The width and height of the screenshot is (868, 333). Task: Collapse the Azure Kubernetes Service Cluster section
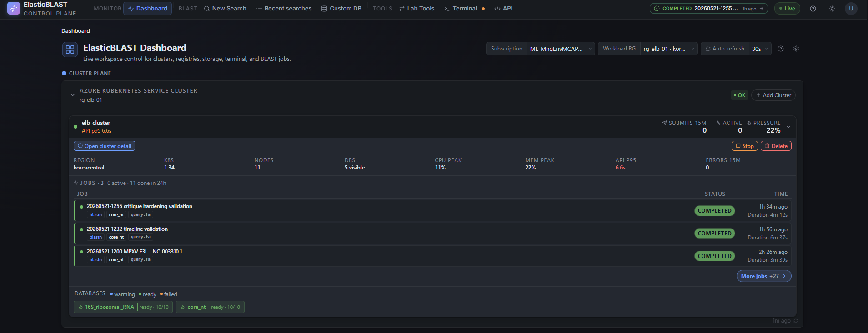tap(73, 95)
